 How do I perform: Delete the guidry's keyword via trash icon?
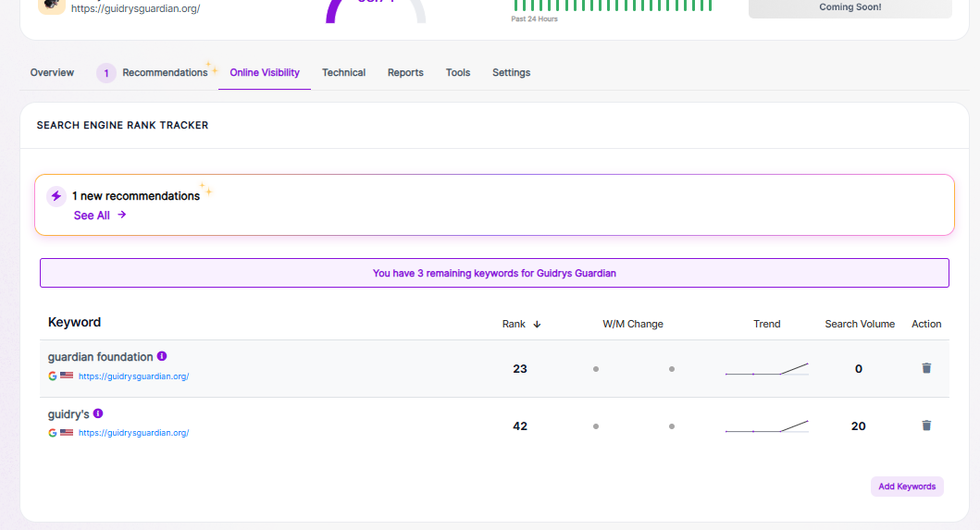[926, 425]
